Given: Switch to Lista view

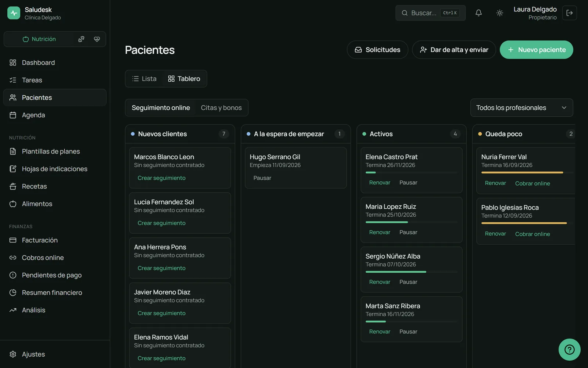Looking at the screenshot, I should [144, 79].
